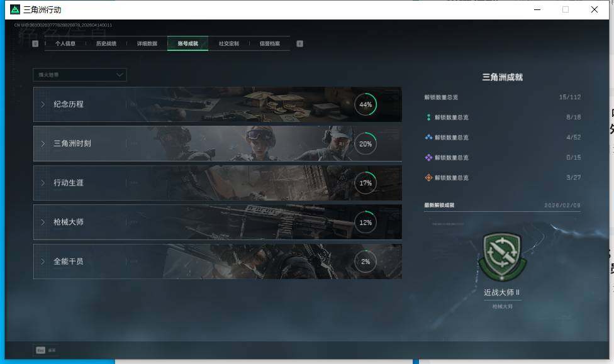This screenshot has width=614, height=364.
Task: Open the 个人信息 tab
Action: (x=65, y=43)
